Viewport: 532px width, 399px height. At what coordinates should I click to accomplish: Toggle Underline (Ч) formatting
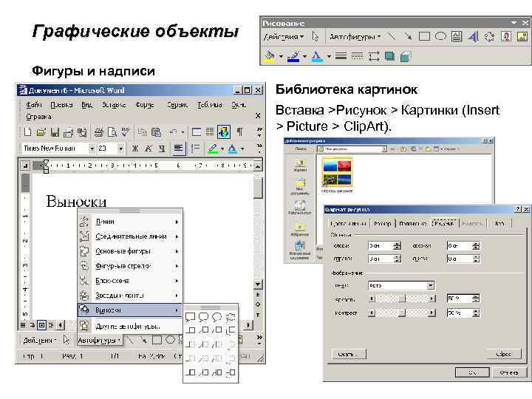(x=162, y=149)
